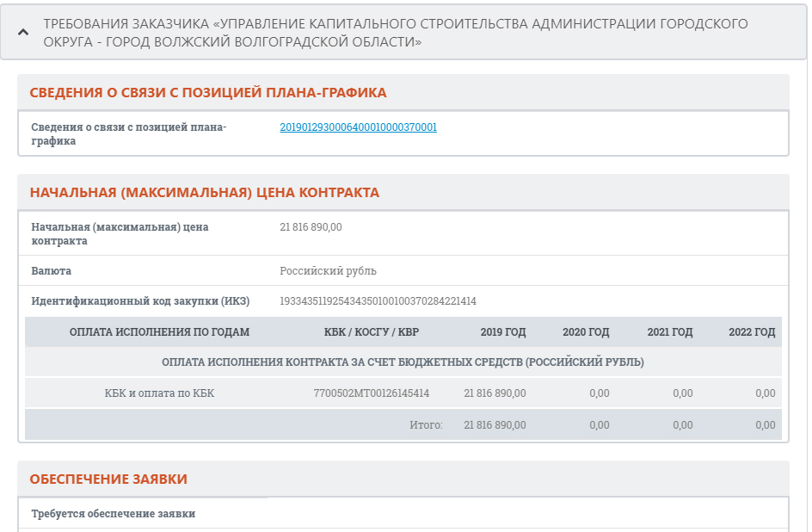
Task: Click label "Сведения о связи с позицией плана-графика"
Action: [129, 133]
